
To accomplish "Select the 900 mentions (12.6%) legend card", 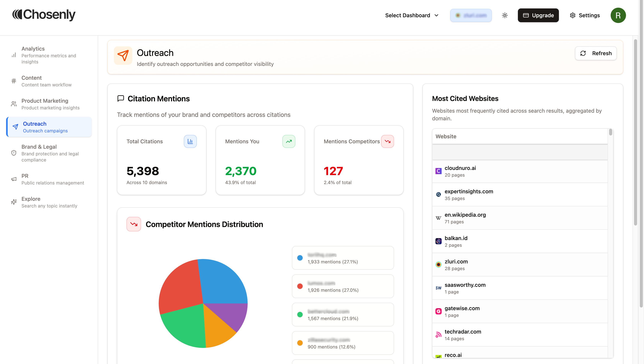I will (x=343, y=343).
